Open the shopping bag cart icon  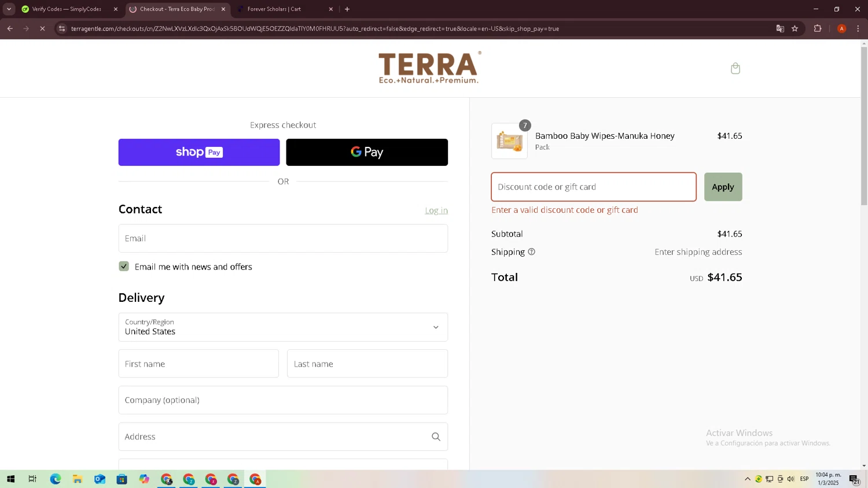tap(735, 68)
